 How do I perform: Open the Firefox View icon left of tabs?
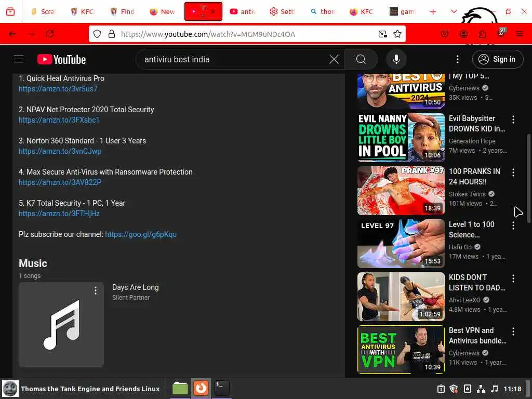click(10, 11)
